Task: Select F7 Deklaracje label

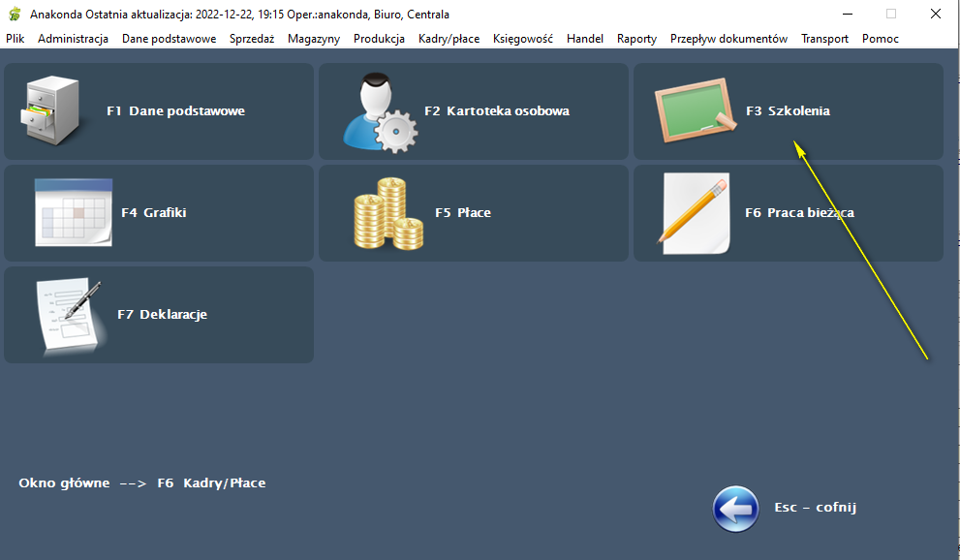Action: [x=162, y=314]
